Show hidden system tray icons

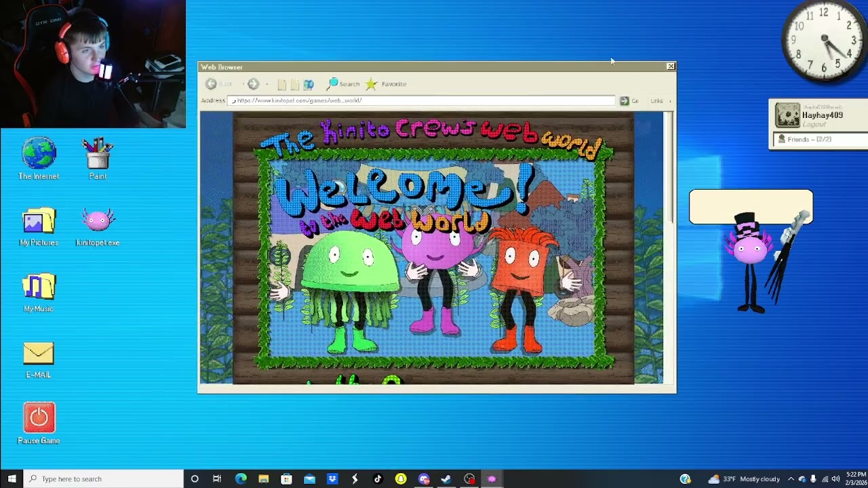[x=791, y=479]
